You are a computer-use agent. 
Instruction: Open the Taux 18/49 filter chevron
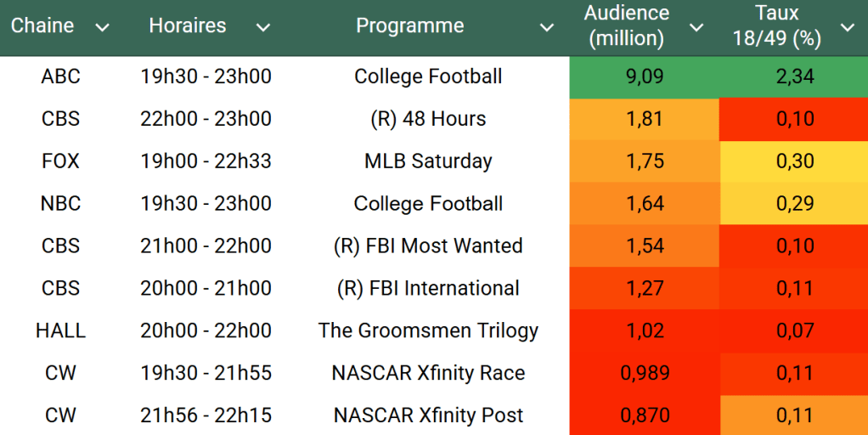847,28
